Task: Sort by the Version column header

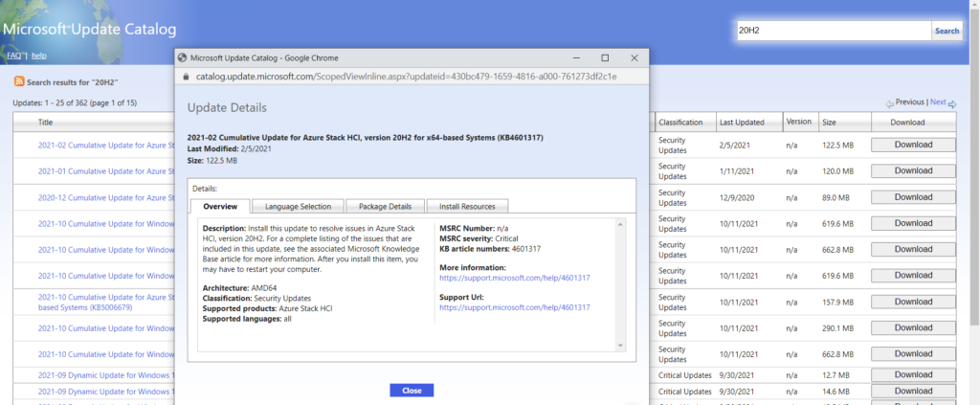Action: tap(798, 122)
